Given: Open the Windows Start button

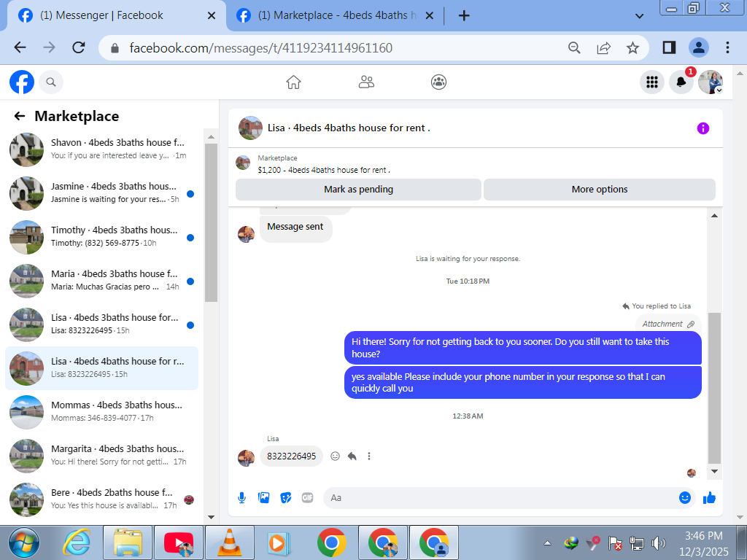Looking at the screenshot, I should [24, 542].
